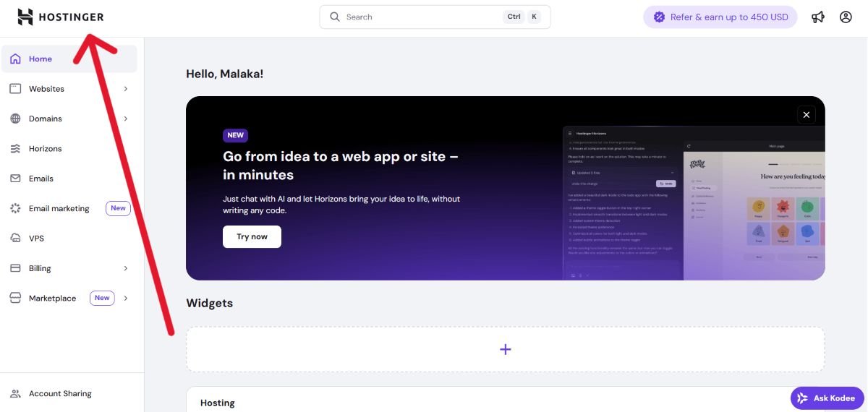Expand the Websites submenu chevron
This screenshot has height=412, width=868.
click(126, 89)
